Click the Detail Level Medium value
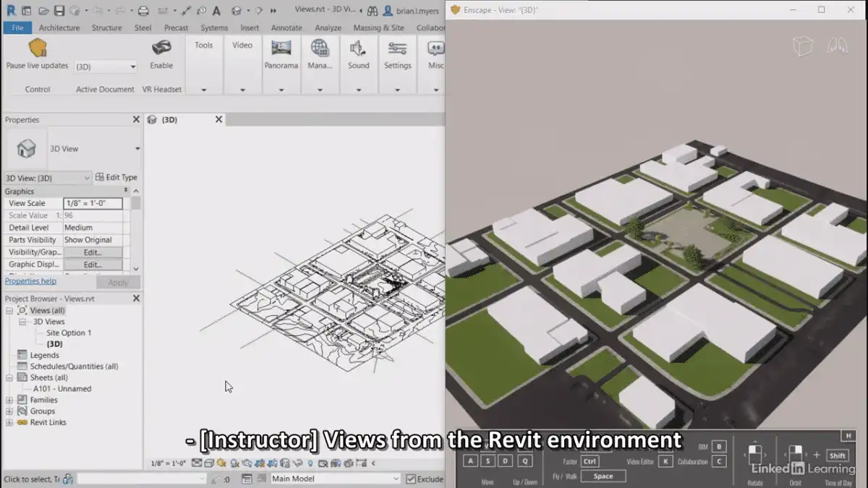Viewport: 868px width, 488px height. coord(93,228)
